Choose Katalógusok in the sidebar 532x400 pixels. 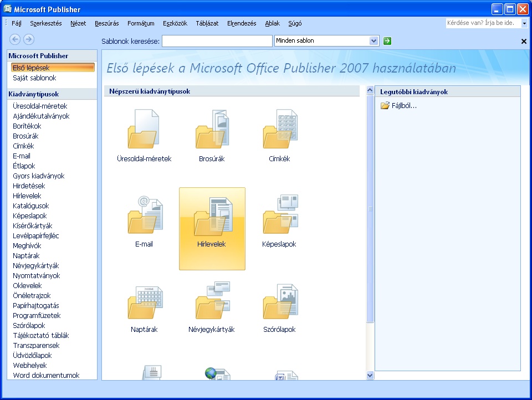point(31,206)
